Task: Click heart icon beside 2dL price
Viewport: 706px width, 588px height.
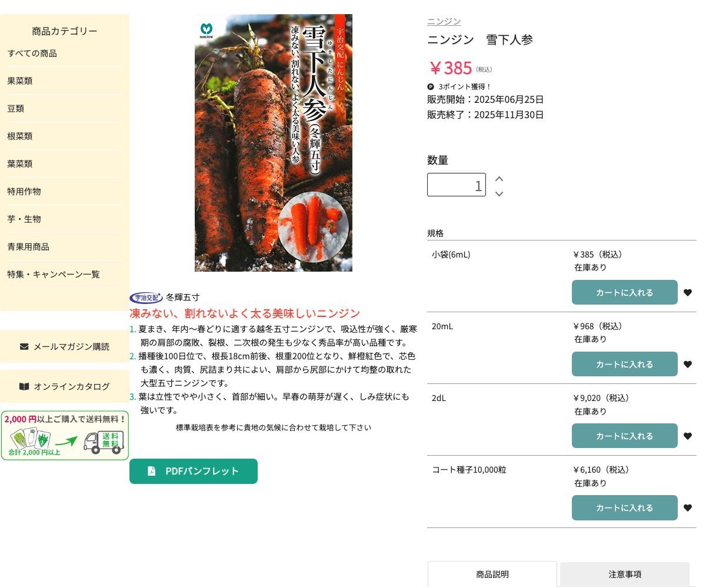Action: (x=687, y=436)
